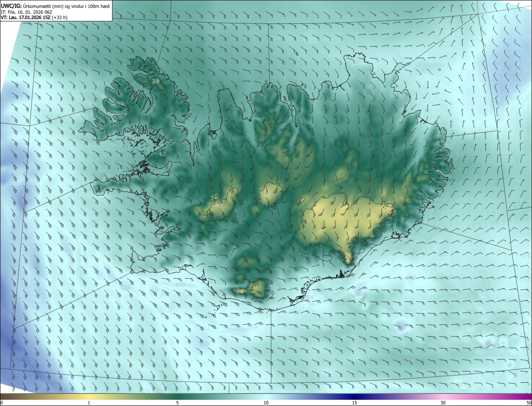532x406 pixels.
Task: Click the 'UWC/IG:' title label
Action: click(11, 6)
